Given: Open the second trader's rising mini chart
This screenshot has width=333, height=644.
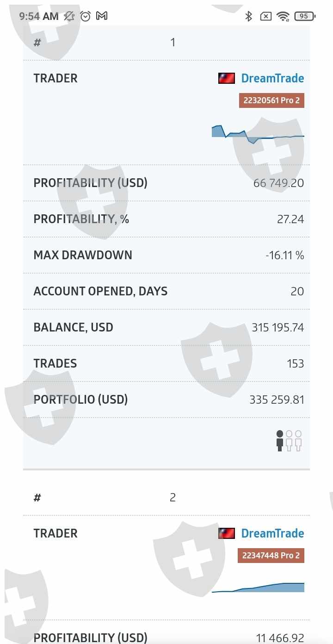Looking at the screenshot, I should pyautogui.click(x=258, y=588).
